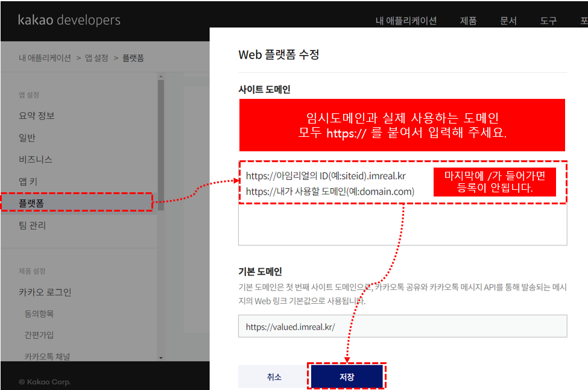588x390 pixels.
Task: Click the 앱 설정 sidebar section header
Action: tap(29, 95)
